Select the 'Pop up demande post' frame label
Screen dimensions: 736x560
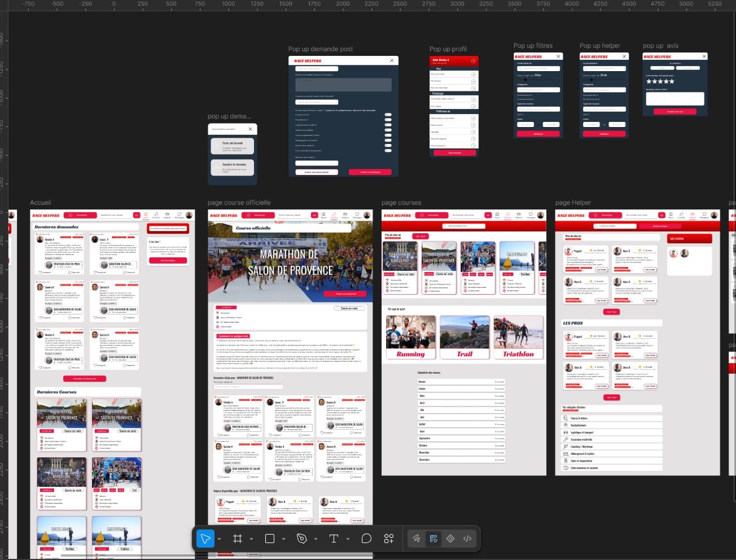[321, 49]
